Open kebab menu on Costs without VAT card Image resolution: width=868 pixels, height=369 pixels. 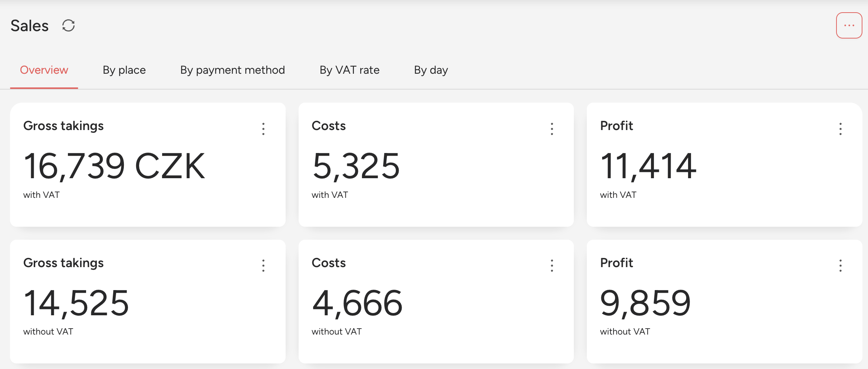(552, 266)
